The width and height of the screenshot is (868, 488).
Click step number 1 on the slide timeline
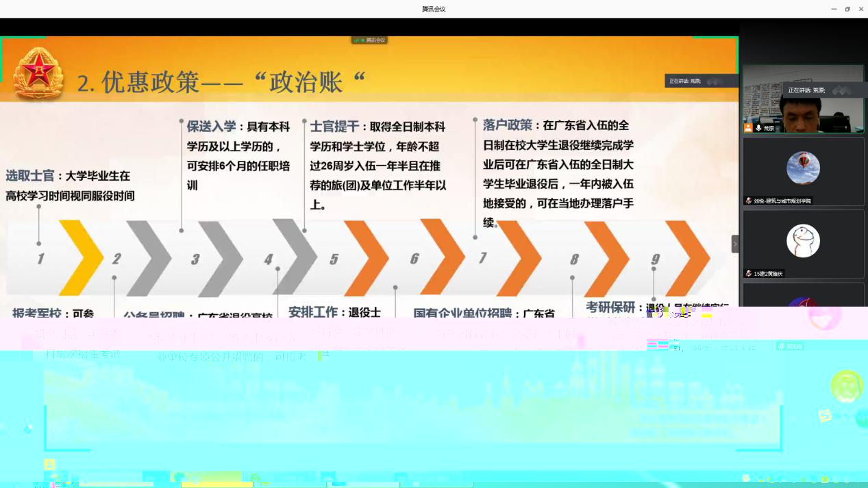point(40,259)
